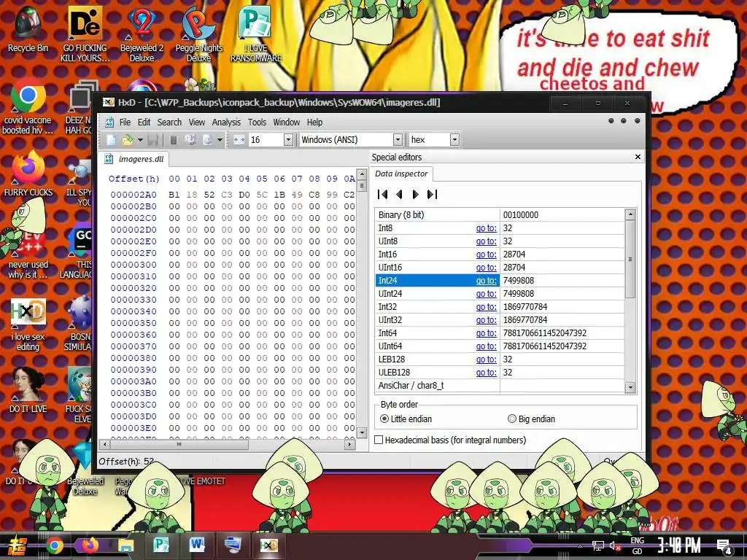Jump to first byte in Data inspector
This screenshot has width=747, height=560.
click(x=382, y=194)
